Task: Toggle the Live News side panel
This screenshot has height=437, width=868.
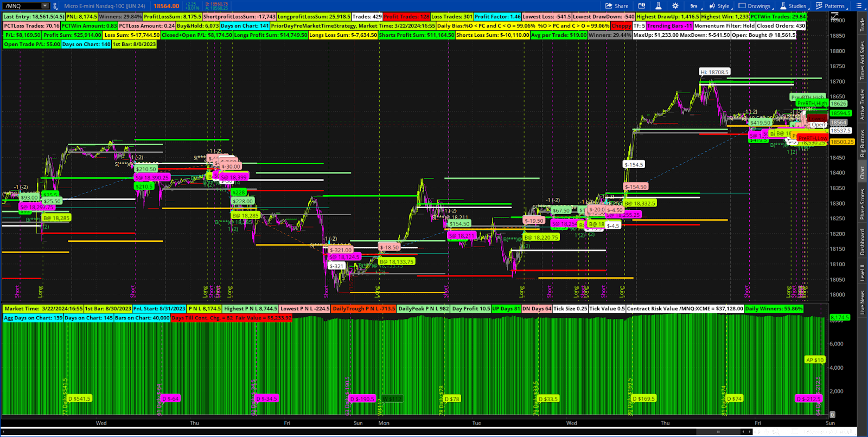Action: (862, 302)
